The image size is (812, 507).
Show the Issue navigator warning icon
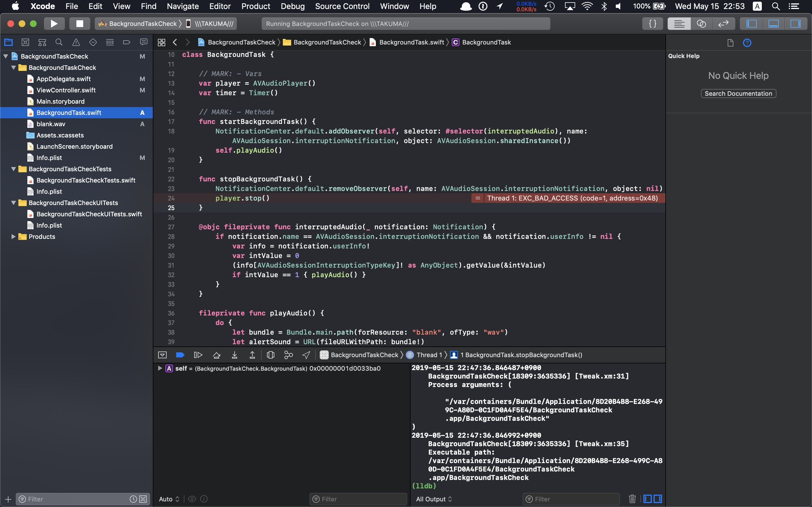tap(76, 42)
